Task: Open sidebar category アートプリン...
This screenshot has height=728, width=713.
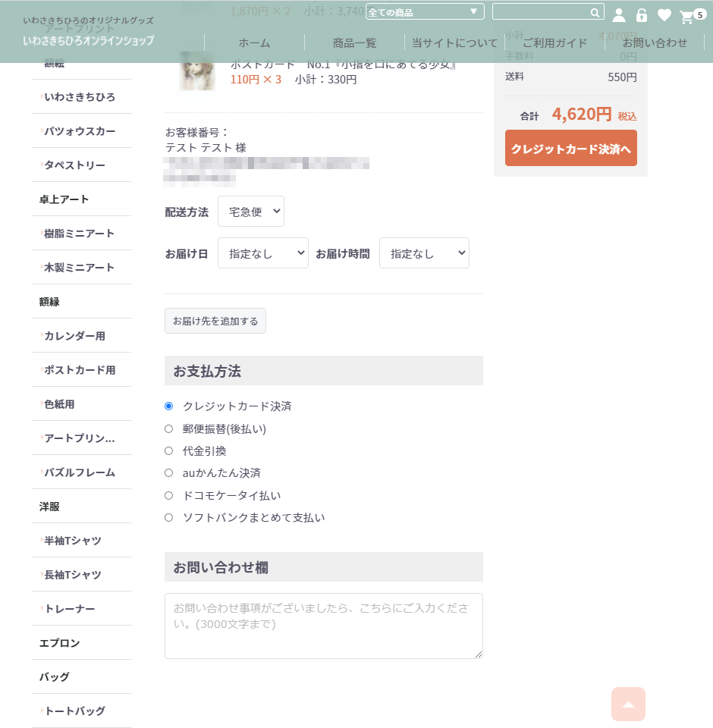Action: click(x=81, y=438)
